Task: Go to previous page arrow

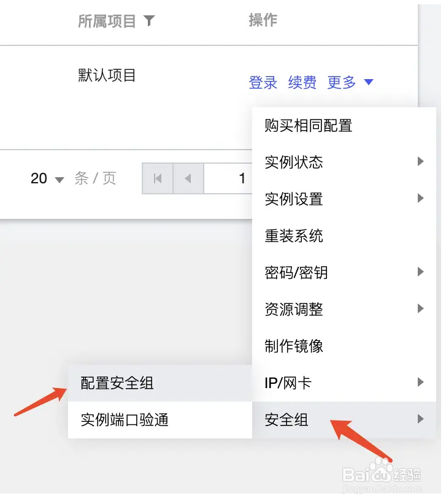Action: (188, 178)
